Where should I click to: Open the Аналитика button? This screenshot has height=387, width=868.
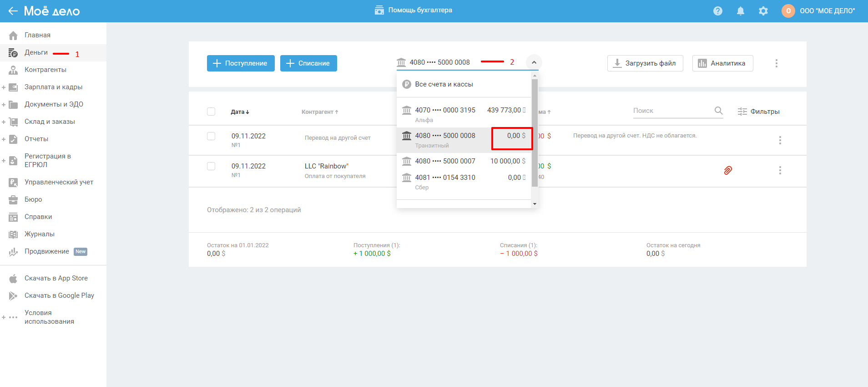pos(722,63)
